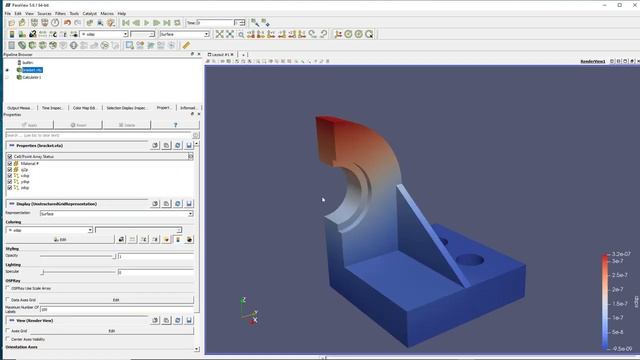Click the Ruler measurement icon

(x=186, y=45)
